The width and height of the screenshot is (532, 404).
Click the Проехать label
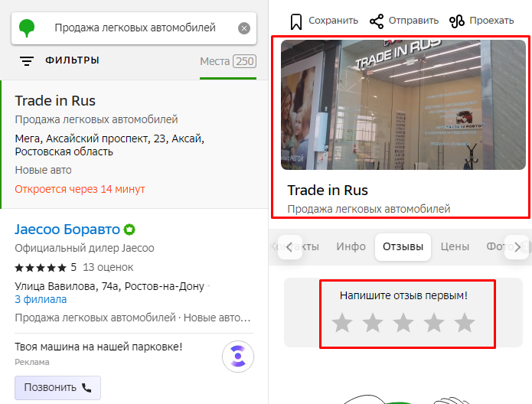(x=491, y=21)
